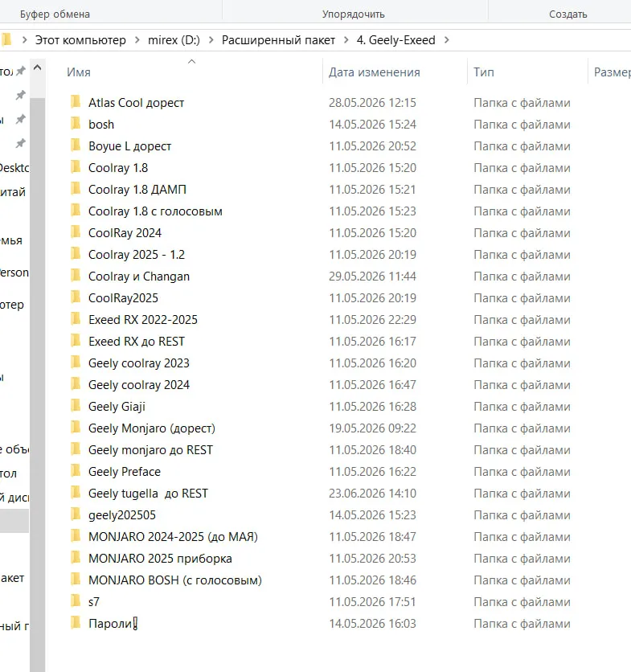The width and height of the screenshot is (631, 672).
Task: Click the Упорядочить ribbon group label
Action: click(353, 14)
